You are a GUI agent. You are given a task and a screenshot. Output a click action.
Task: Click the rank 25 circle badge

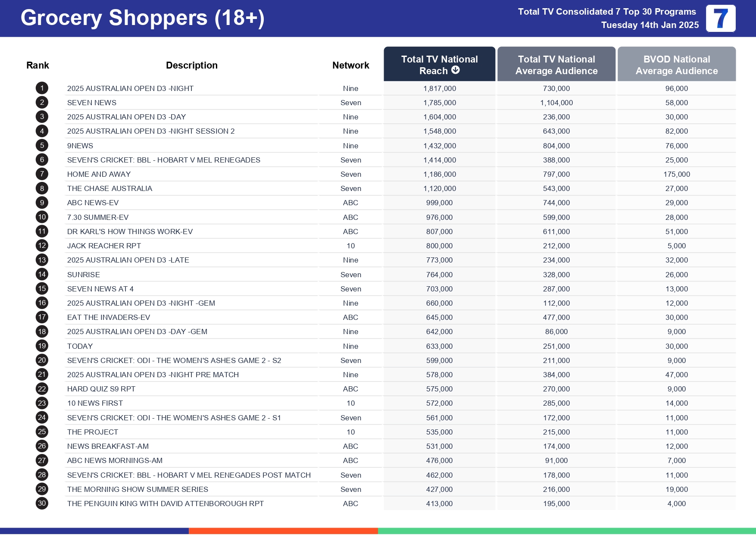click(x=42, y=432)
